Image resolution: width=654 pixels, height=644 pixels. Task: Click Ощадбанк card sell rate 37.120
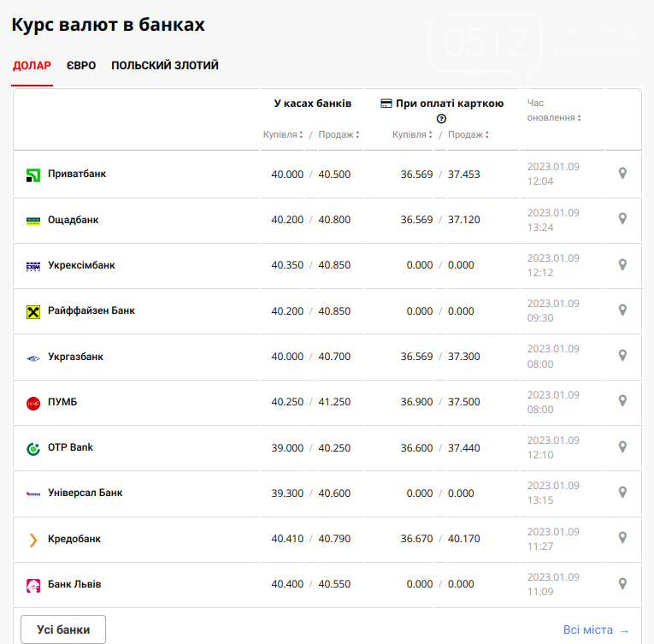[464, 220]
